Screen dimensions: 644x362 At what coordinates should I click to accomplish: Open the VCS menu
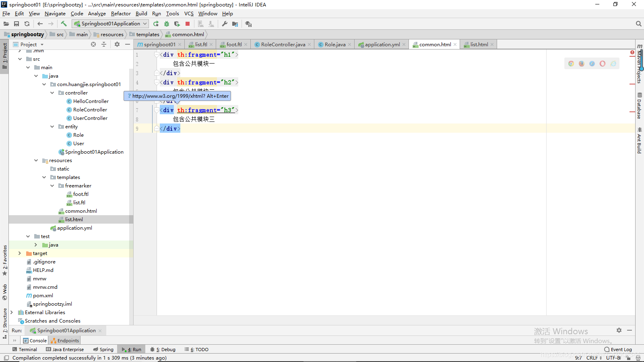(189, 13)
